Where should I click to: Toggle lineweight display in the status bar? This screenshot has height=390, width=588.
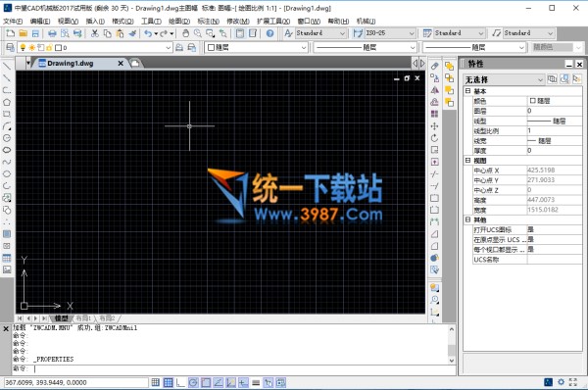pos(256,382)
